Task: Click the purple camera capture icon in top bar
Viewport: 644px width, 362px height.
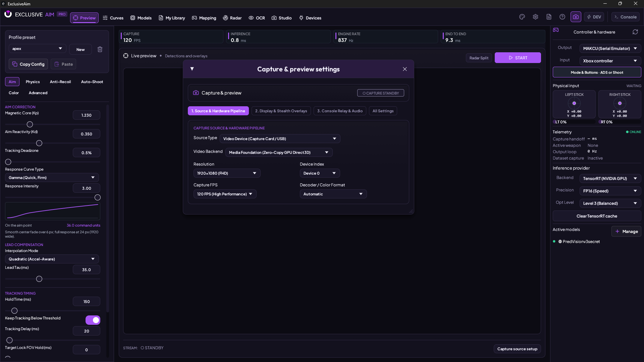Action: (x=576, y=17)
